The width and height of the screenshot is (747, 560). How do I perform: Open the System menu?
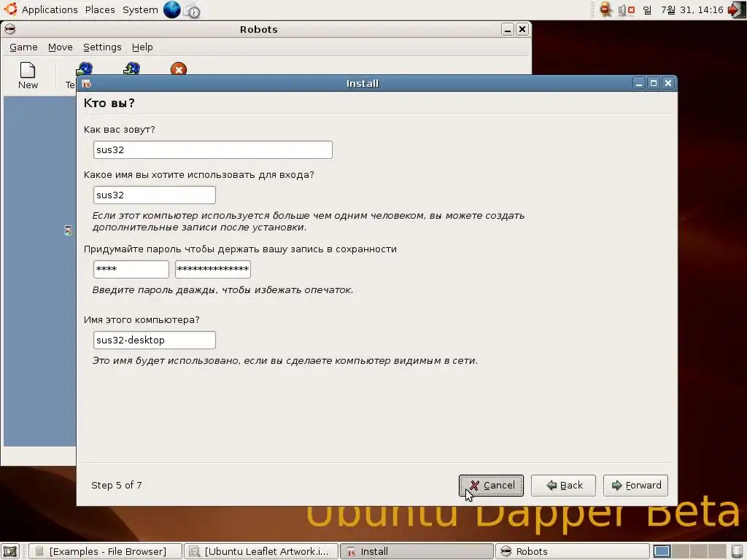click(140, 9)
